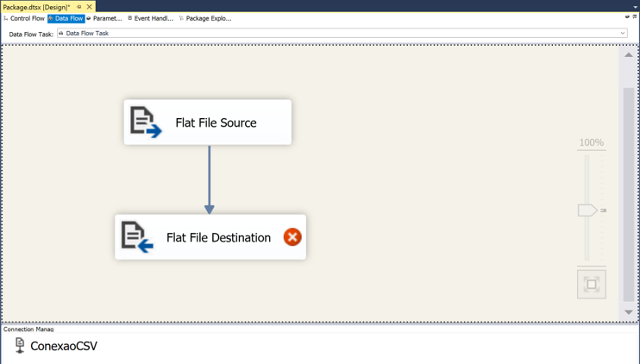Click the canvas scroll up arrow
Image resolution: width=640 pixels, height=364 pixels.
tap(629, 54)
